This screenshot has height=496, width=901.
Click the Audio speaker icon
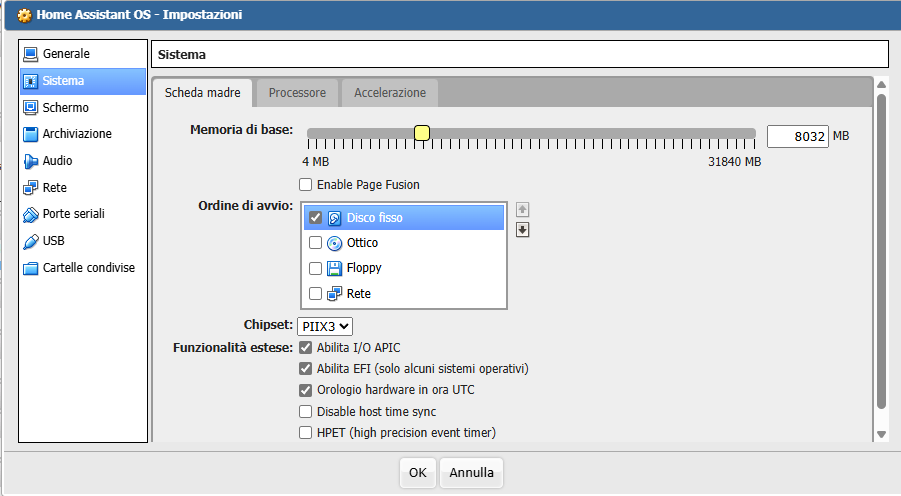pos(30,161)
